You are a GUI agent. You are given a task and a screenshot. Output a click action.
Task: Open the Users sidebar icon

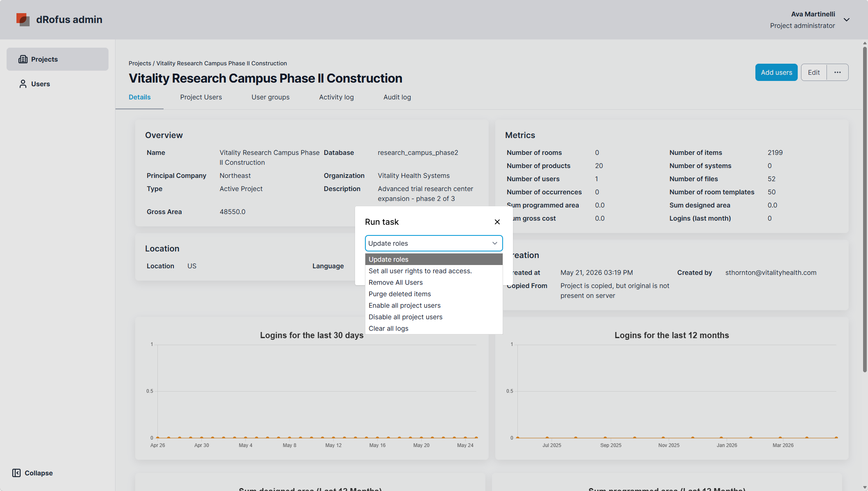tap(23, 84)
